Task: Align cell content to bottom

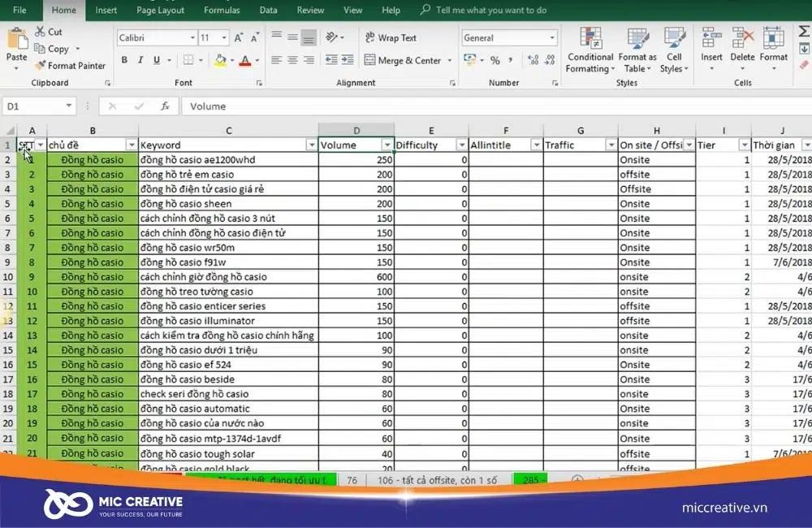Action: pos(309,37)
